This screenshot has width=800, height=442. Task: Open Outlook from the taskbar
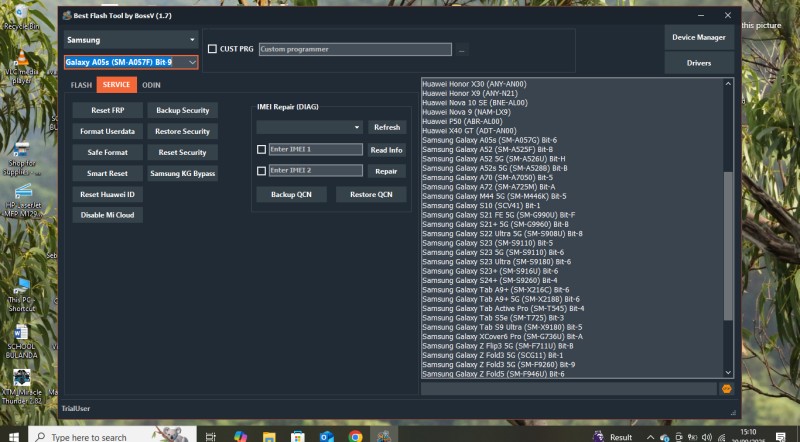pos(327,437)
